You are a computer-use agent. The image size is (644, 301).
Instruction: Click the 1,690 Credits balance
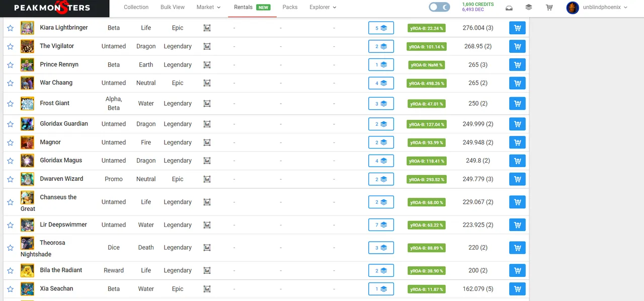tap(478, 5)
